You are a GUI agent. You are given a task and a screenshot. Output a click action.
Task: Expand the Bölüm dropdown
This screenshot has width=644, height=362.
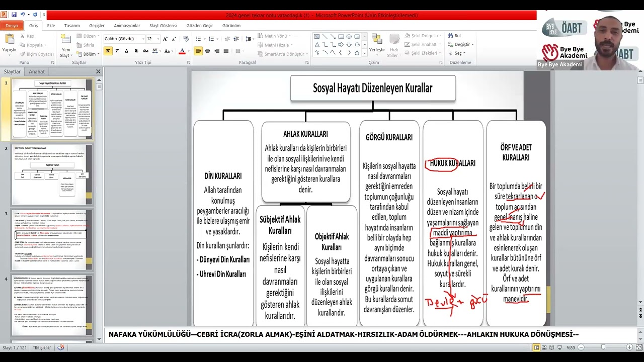click(90, 54)
